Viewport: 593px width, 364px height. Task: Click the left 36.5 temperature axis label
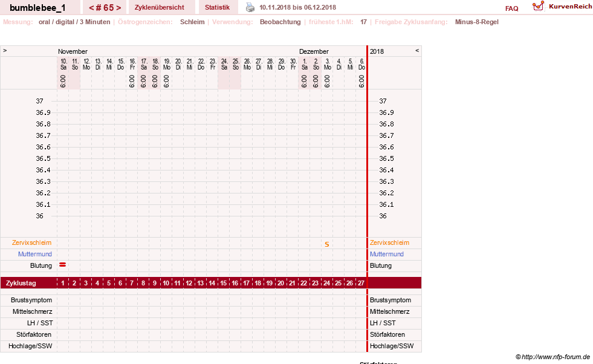point(43,158)
